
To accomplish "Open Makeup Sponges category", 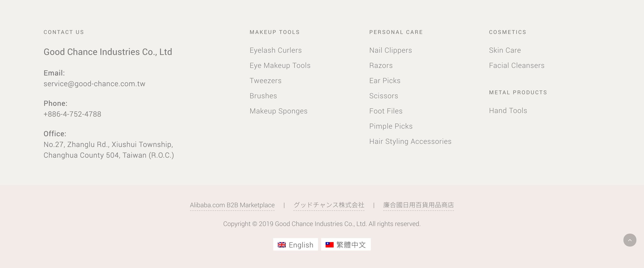I will (278, 111).
